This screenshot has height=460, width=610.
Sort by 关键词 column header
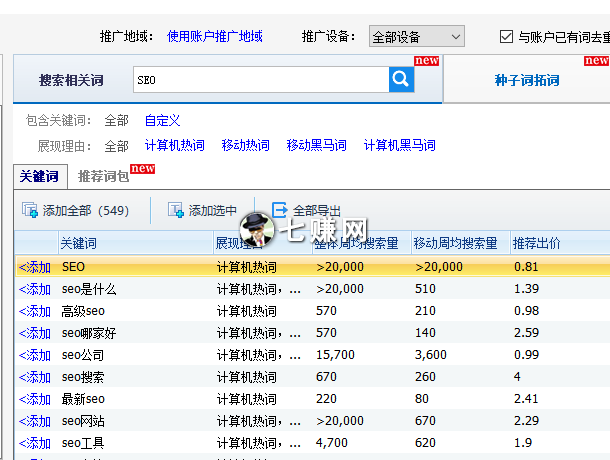click(135, 243)
